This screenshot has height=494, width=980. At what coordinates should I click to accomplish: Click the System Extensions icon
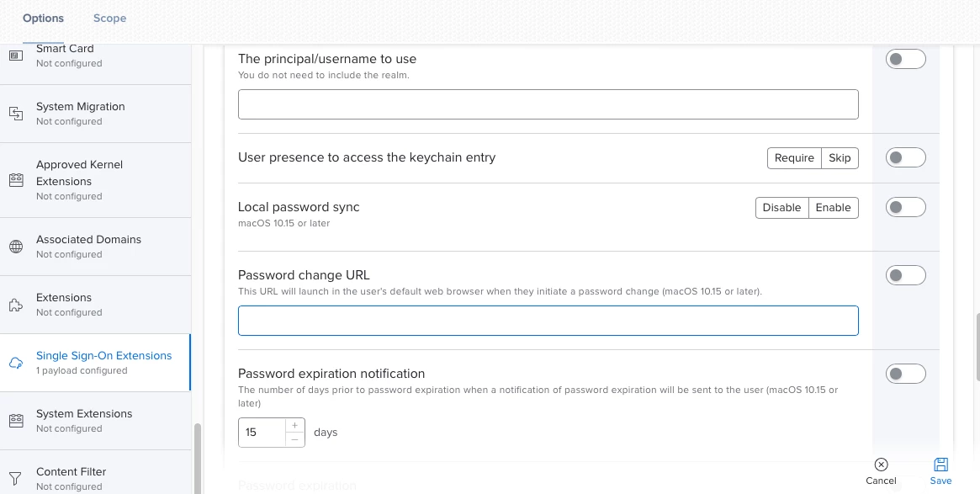pyautogui.click(x=15, y=421)
